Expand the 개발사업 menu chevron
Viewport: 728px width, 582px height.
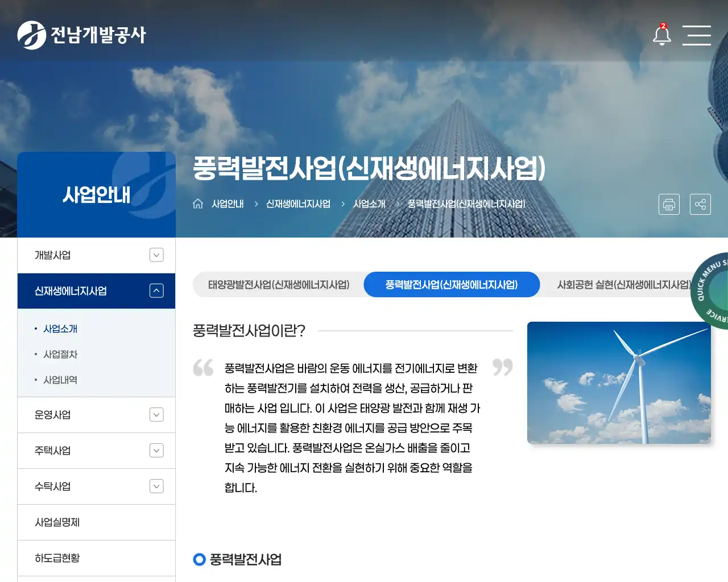156,255
